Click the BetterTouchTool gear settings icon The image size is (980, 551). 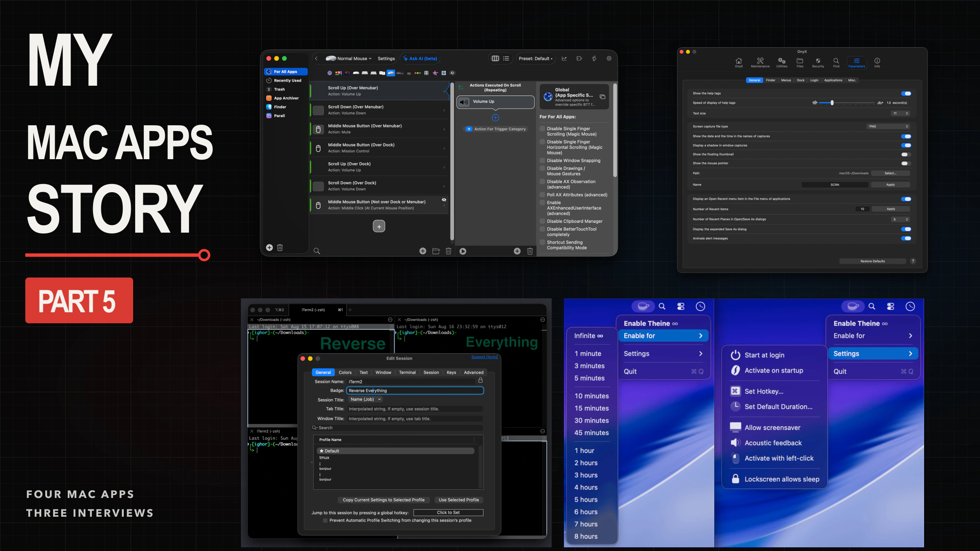pos(609,58)
